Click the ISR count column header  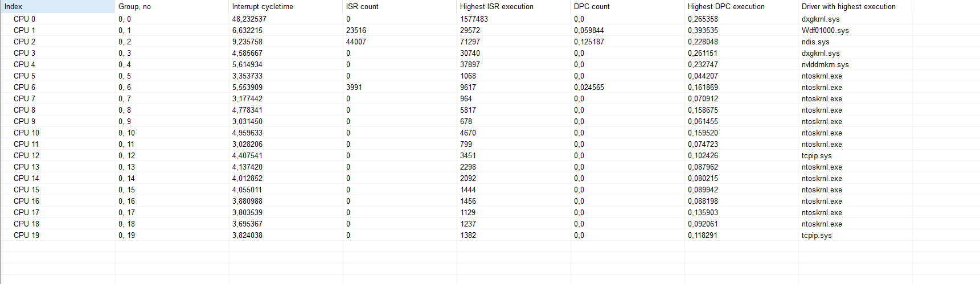(x=362, y=7)
